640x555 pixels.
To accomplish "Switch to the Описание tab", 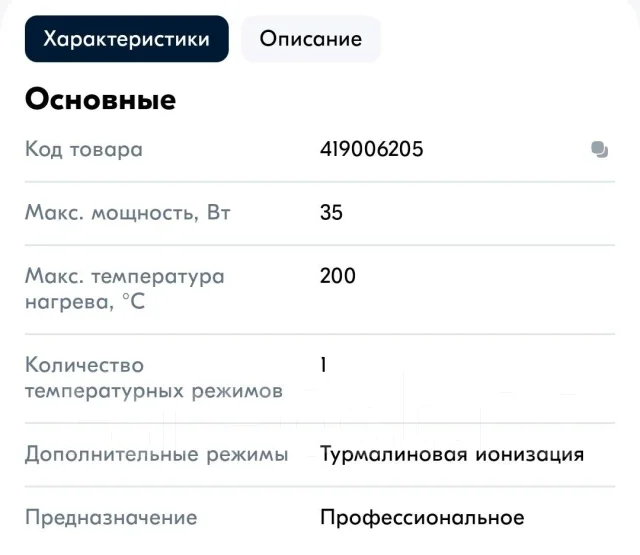I will pos(311,39).
